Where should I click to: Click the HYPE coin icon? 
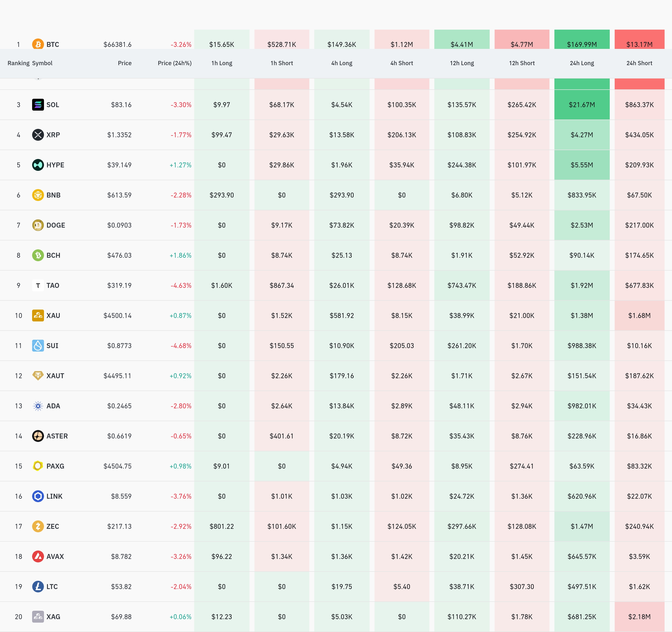38,165
